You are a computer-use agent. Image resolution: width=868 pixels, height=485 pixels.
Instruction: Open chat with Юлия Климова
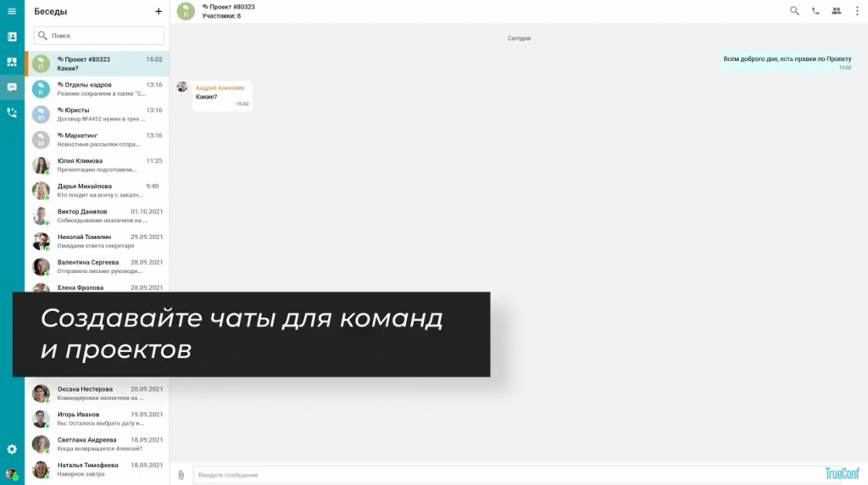tap(97, 165)
